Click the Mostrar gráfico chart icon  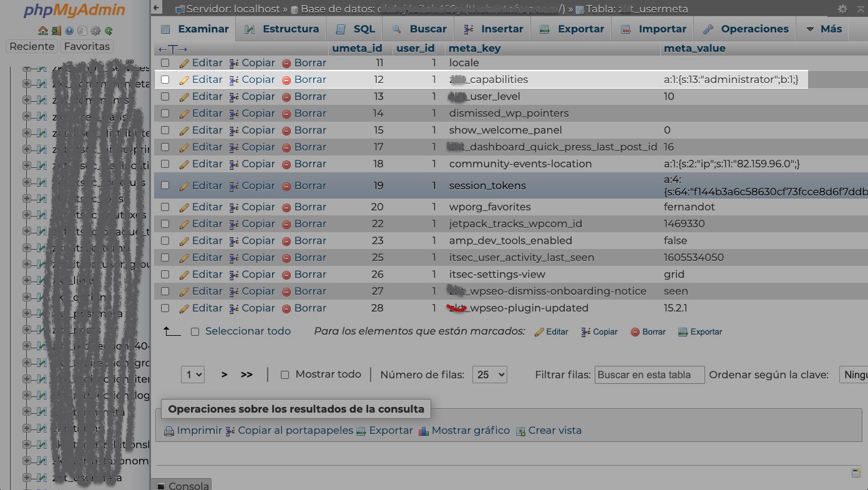[424, 431]
